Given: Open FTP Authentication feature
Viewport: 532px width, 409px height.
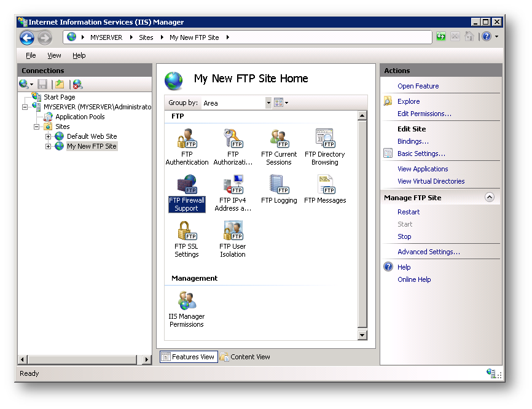Looking at the screenshot, I should pyautogui.click(x=187, y=147).
